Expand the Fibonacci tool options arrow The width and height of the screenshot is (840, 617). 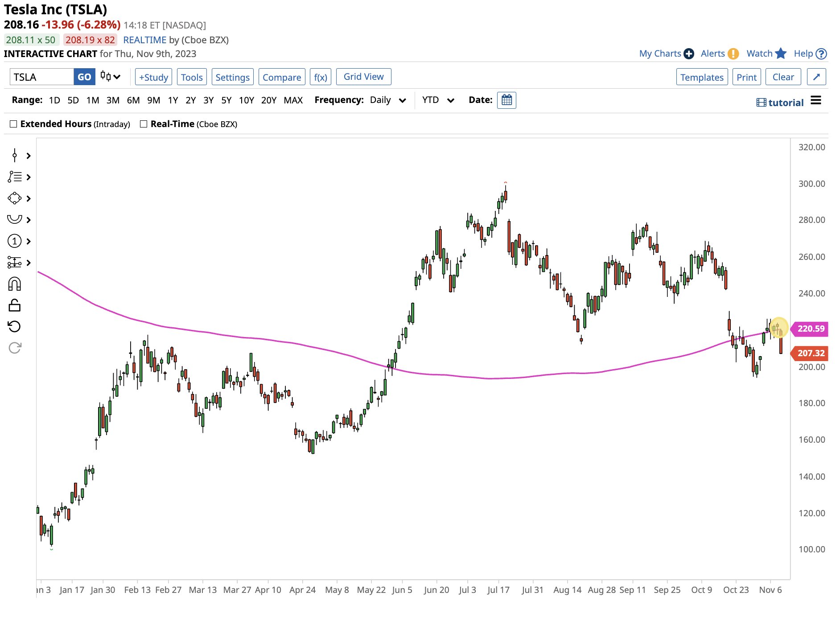point(29,177)
